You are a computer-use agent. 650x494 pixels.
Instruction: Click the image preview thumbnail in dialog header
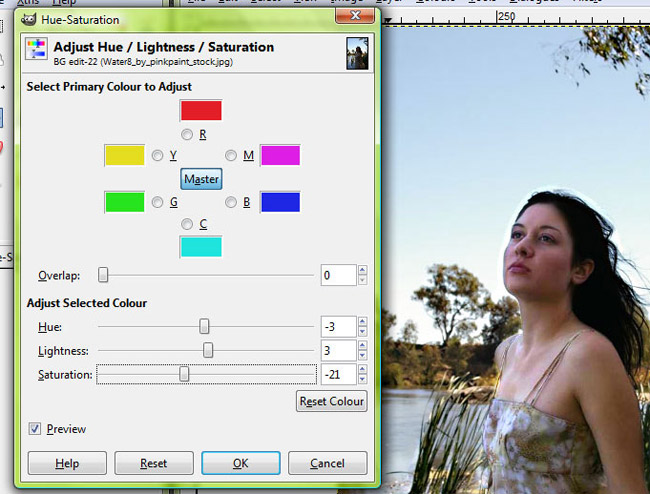pos(357,53)
